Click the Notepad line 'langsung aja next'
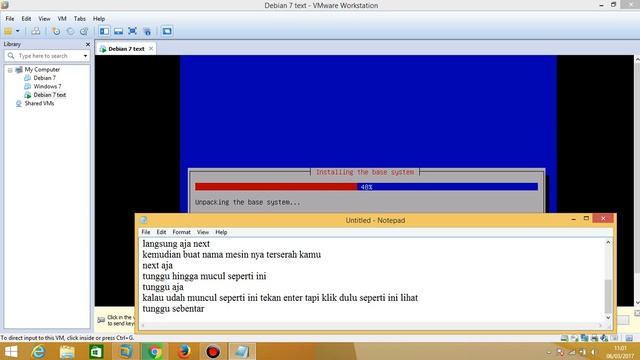Screen dimensions: 640x360 pos(176,244)
